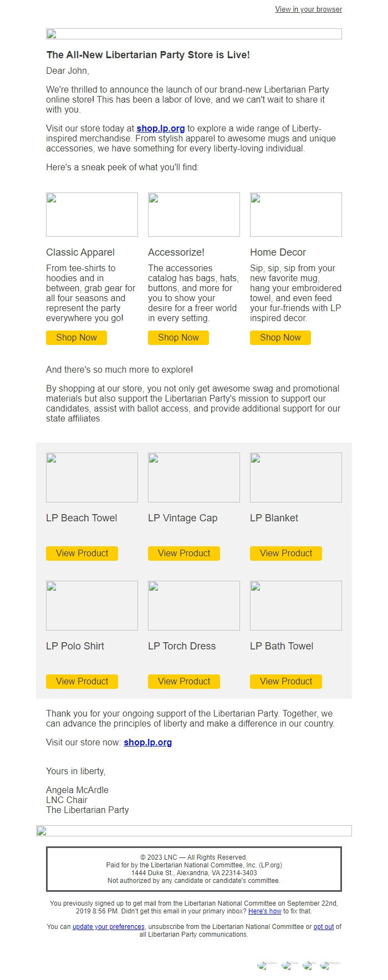The image size is (388, 980).
Task: Click Shop Now under Classic Apparel
Action: pos(76,337)
